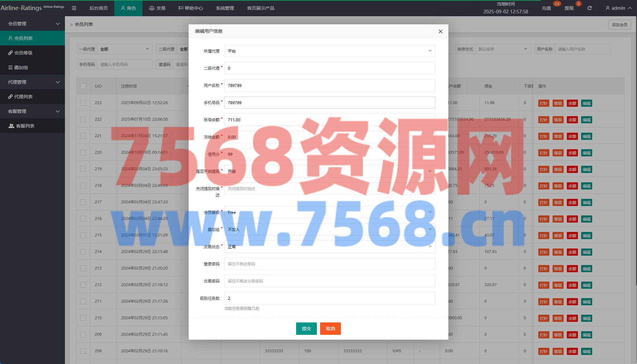The height and width of the screenshot is (364, 637).
Task: Click the 充值 notification badge
Action: (x=557, y=4)
